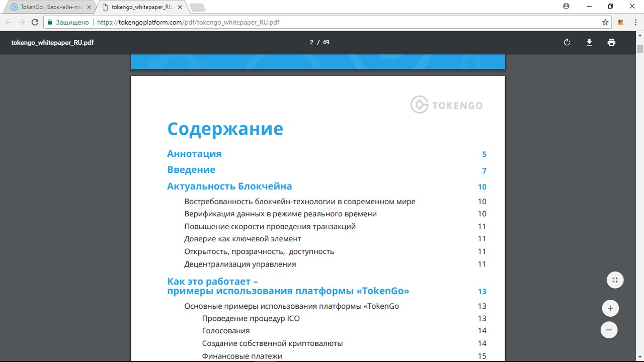
Task: Open Создание собственной криптовалюты entry
Action: click(272, 344)
